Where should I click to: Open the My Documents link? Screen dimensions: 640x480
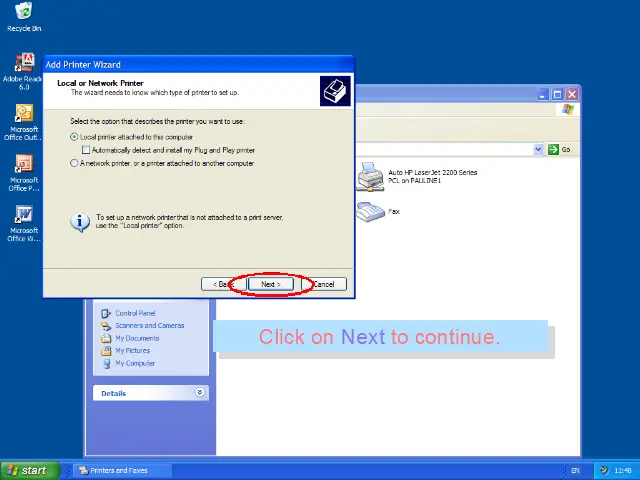click(x=137, y=338)
